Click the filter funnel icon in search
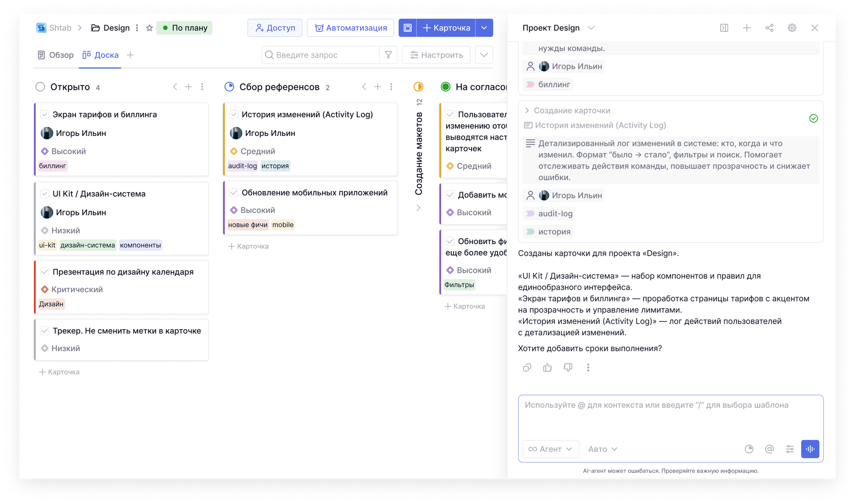Screen dimensions: 855x504 pyautogui.click(x=388, y=55)
